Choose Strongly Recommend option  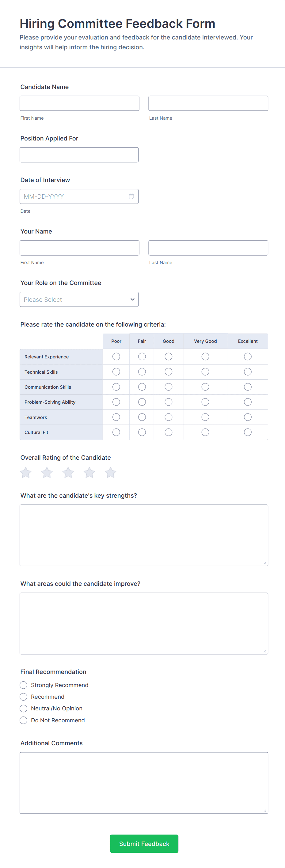coord(24,685)
